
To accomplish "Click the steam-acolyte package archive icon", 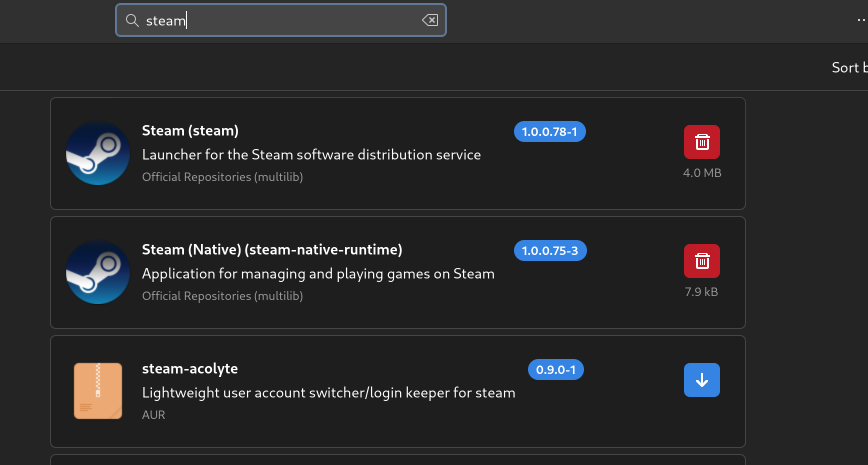I will coord(98,391).
